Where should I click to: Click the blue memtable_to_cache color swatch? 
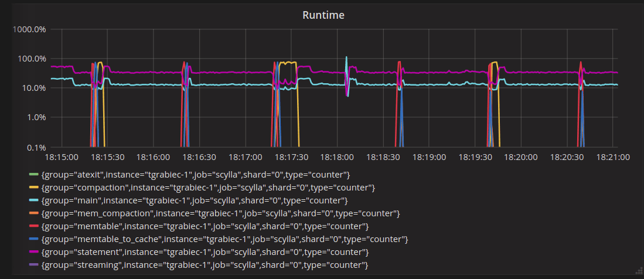tap(33, 239)
